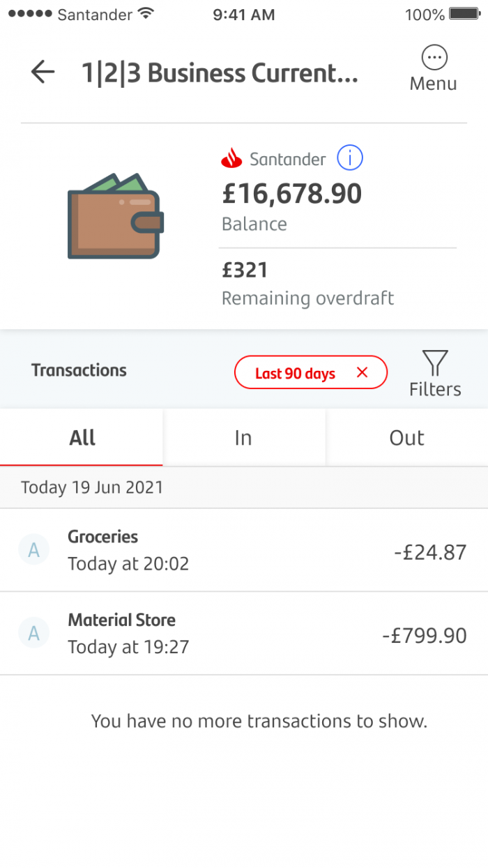The width and height of the screenshot is (488, 868).
Task: Click the Material Store transaction avatar icon
Action: pyautogui.click(x=33, y=633)
